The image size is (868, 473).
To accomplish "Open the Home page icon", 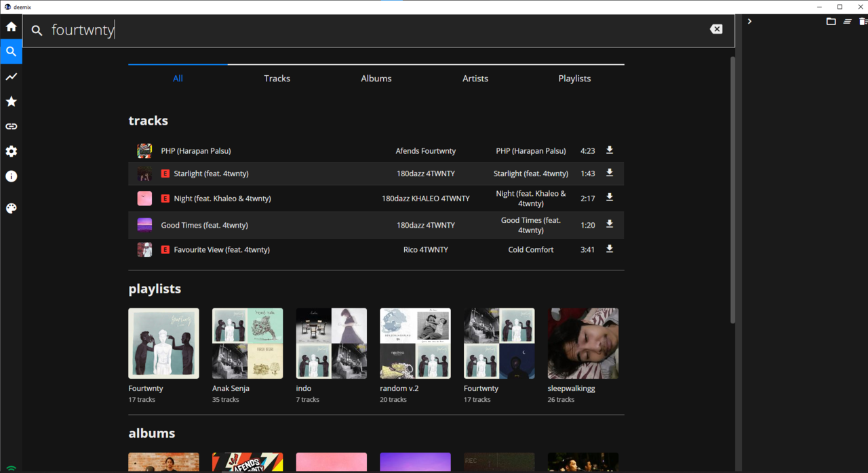I will coord(11,26).
